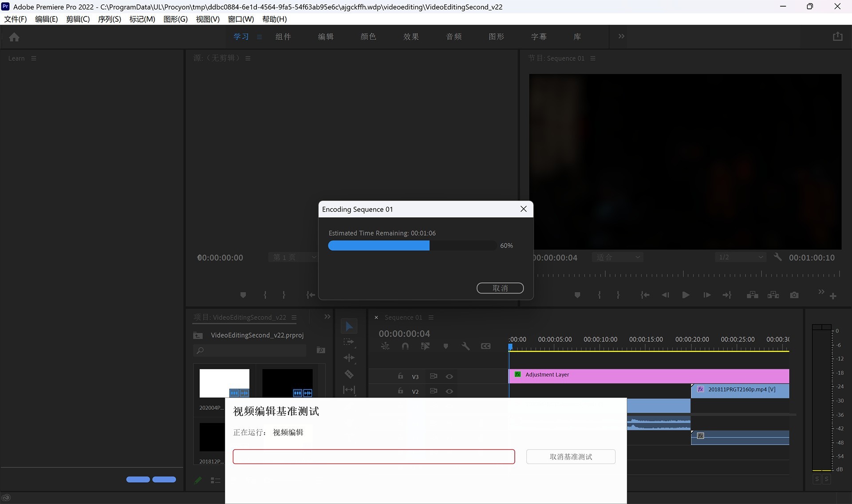This screenshot has height=504, width=852.
Task: Open Program monitor zoom level dropdown
Action: click(618, 257)
